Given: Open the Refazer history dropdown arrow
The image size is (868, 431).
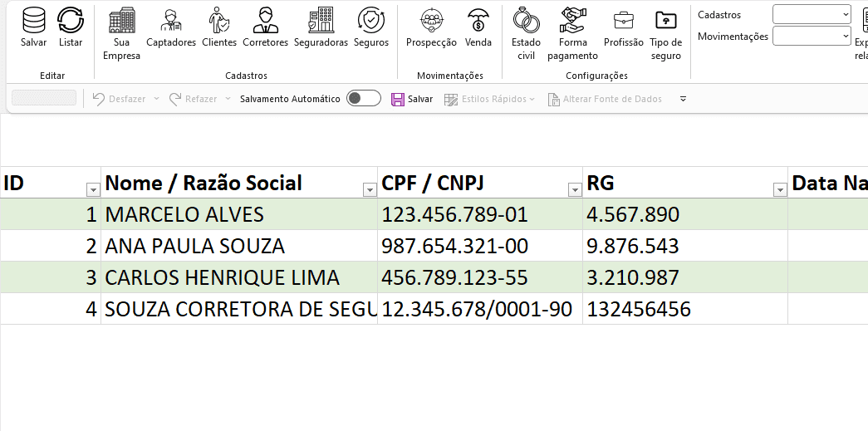Looking at the screenshot, I should coord(228,99).
